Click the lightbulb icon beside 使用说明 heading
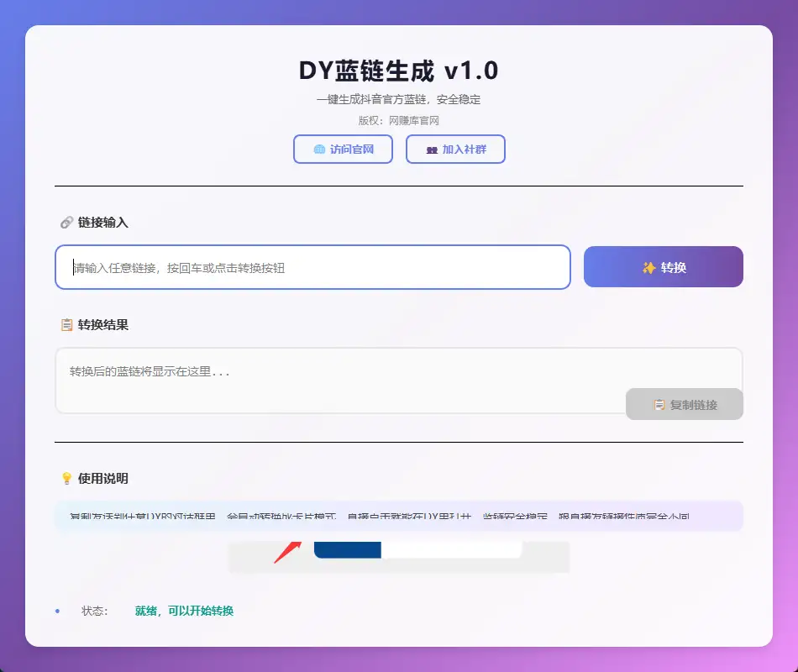Viewport: 798px width, 672px height. [x=66, y=478]
